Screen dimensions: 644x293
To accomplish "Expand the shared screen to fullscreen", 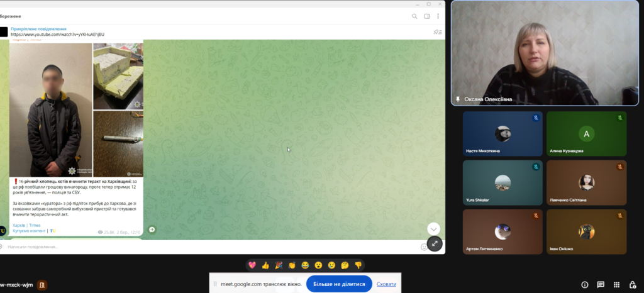I will [x=434, y=243].
